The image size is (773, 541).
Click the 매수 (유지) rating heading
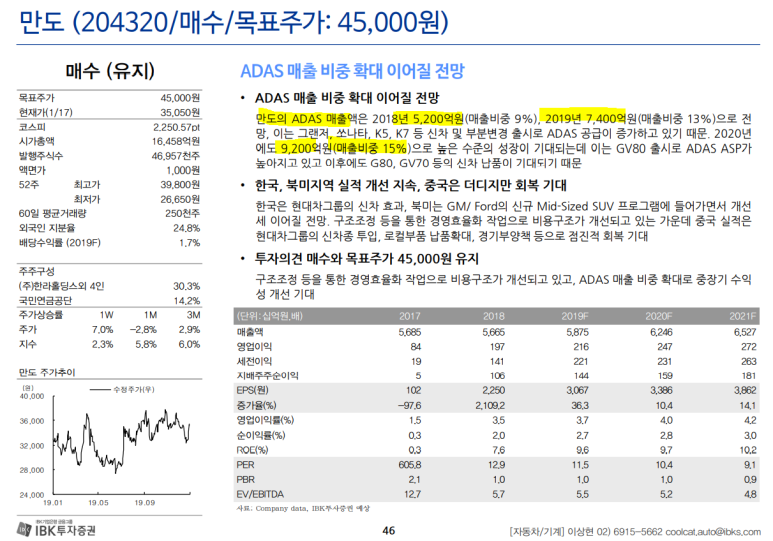110,71
